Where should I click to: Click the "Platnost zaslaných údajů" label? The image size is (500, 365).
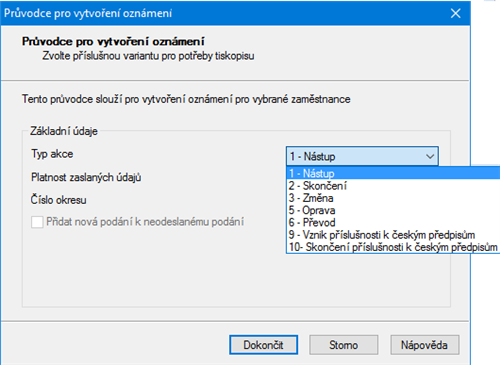(86, 177)
